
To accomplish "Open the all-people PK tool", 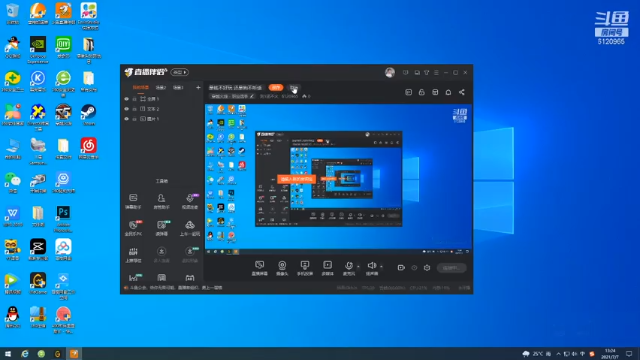I will [133, 228].
